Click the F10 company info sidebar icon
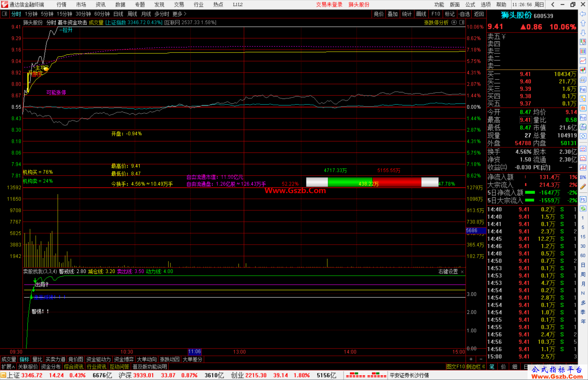This screenshot has width=588, height=380. tap(583, 89)
